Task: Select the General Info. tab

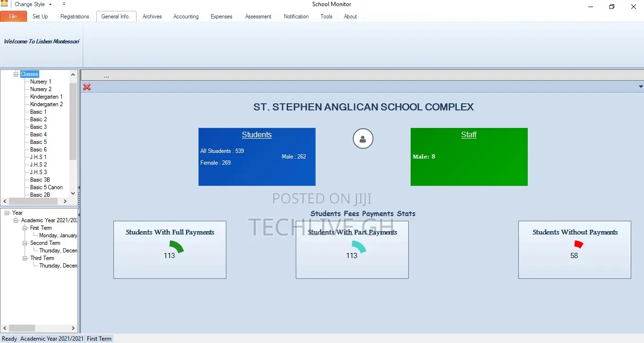Action: point(116,17)
